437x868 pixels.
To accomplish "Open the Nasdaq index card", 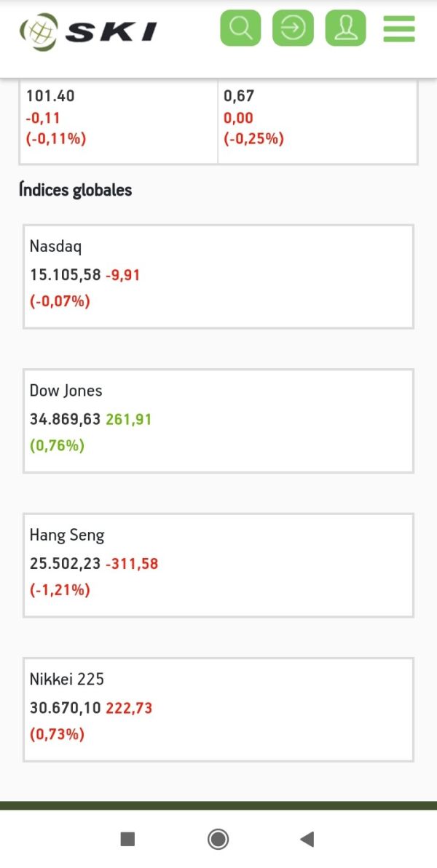I will tap(219, 276).
